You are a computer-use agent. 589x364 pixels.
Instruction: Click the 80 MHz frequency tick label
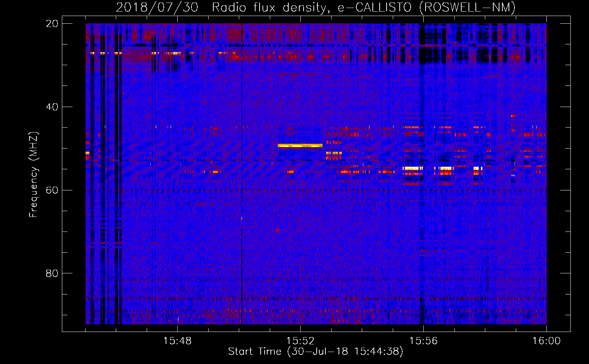pyautogui.click(x=52, y=273)
